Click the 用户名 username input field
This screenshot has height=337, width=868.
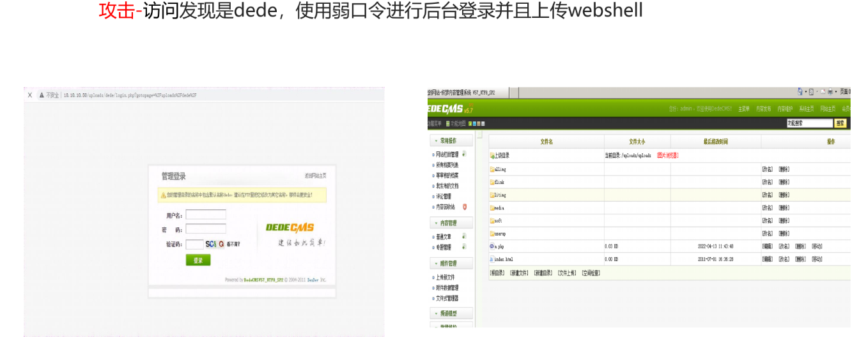[x=206, y=215]
